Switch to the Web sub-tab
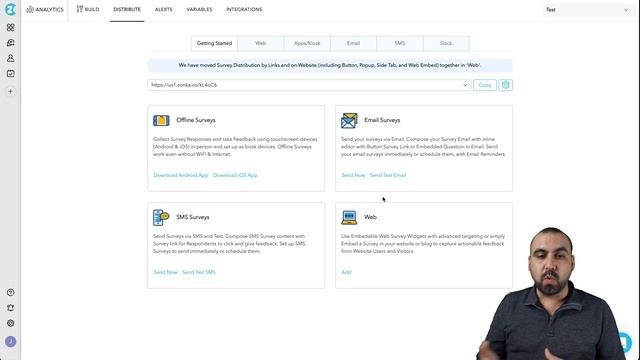This screenshot has height=360, width=640. 260,43
